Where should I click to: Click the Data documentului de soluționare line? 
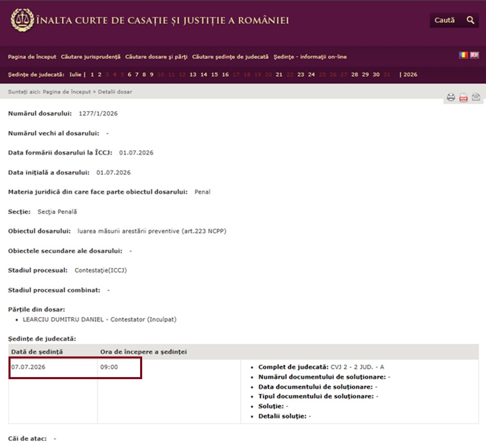tap(318, 387)
